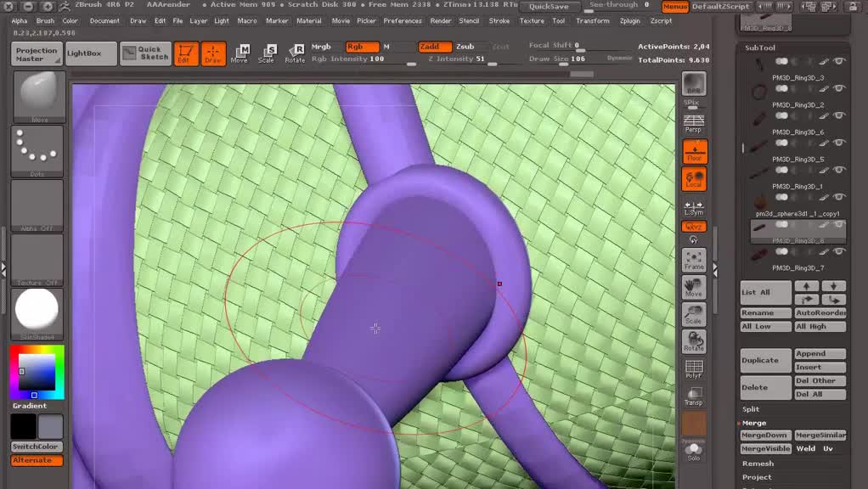The height and width of the screenshot is (489, 868).
Task: Select the top toolbar Move tool
Action: (240, 53)
